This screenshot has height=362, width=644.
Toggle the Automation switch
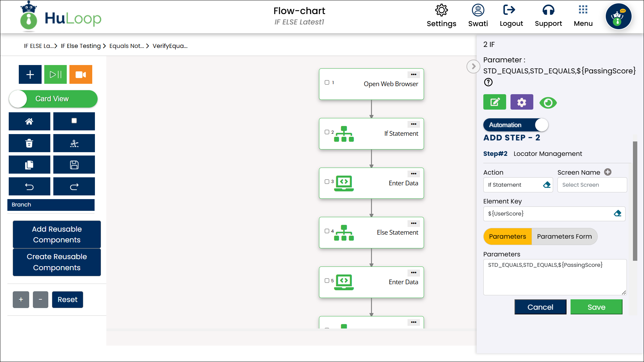(516, 125)
